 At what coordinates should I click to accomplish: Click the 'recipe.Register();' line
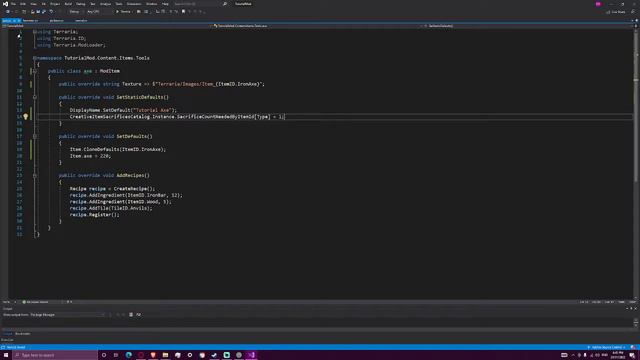[x=95, y=215]
